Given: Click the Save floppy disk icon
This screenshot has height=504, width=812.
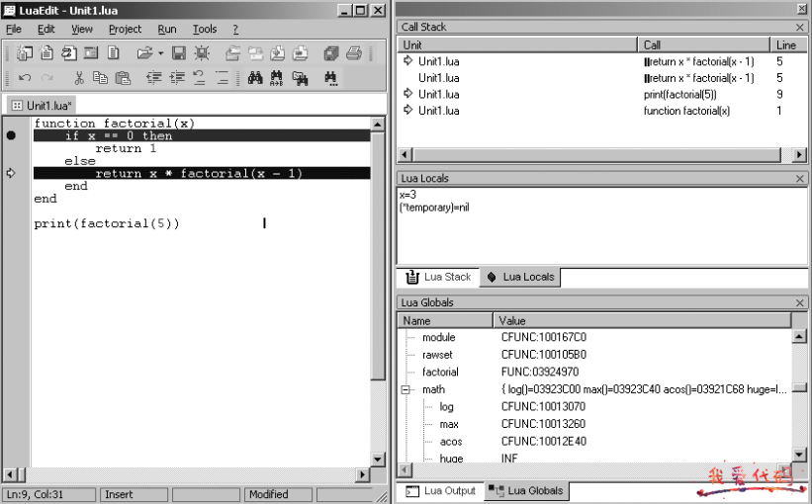Looking at the screenshot, I should click(179, 52).
